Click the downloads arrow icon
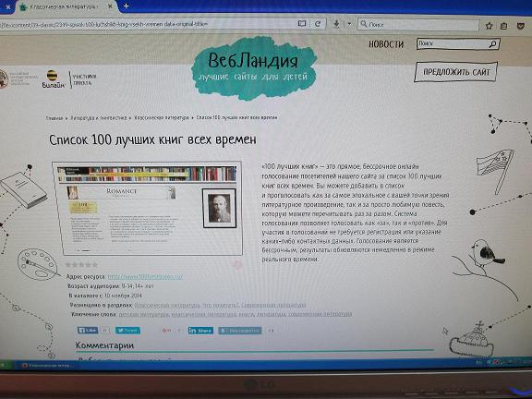This screenshot has height=399, width=532. pos(336,24)
